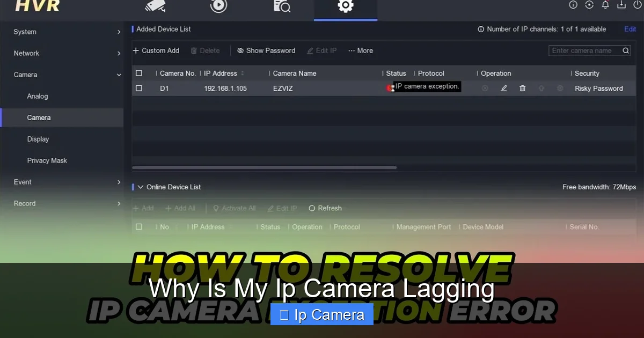
Task: Collapse the Camera menu section
Action: pyautogui.click(x=62, y=75)
